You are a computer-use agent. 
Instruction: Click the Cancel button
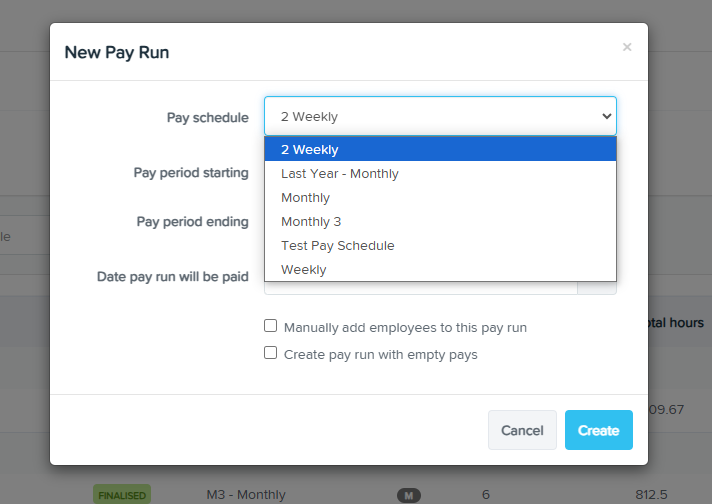[522, 430]
